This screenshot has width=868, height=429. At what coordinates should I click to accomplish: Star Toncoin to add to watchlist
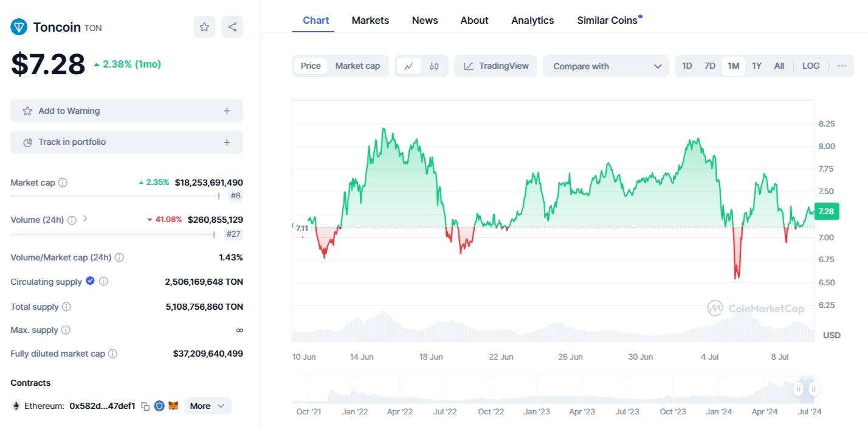(204, 27)
